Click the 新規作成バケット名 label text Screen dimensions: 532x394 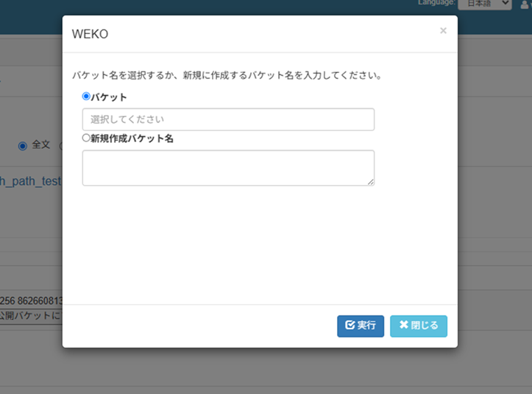coord(132,138)
